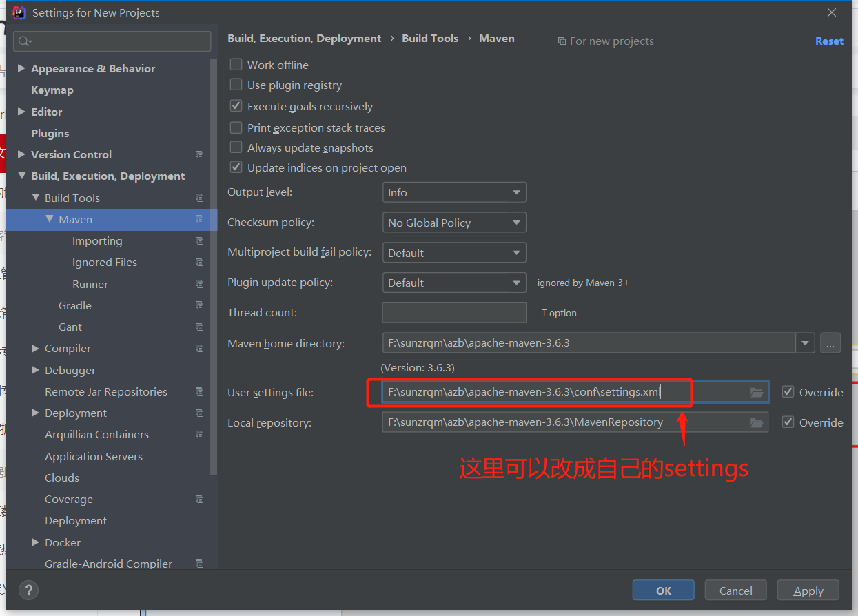The height and width of the screenshot is (616, 858).
Task: Click the project-level icon beside Runner
Action: (199, 284)
